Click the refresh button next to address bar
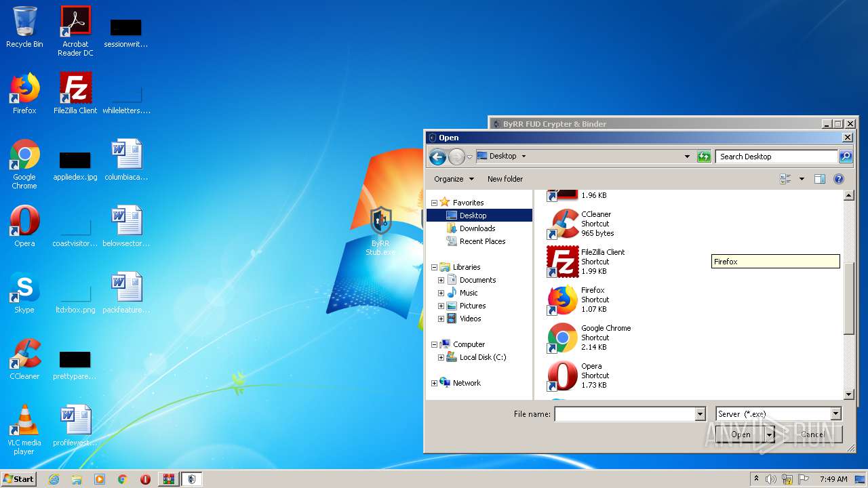Screen dimensions: 868x488 704,157
